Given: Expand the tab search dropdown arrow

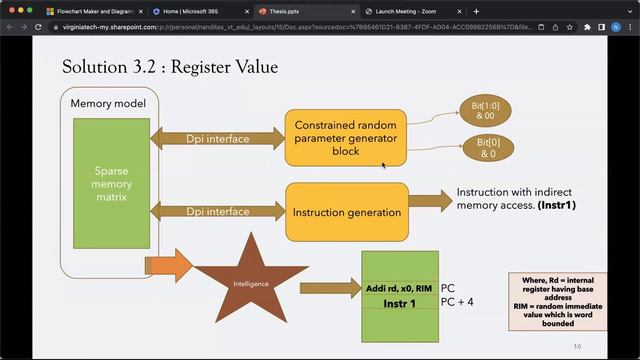Looking at the screenshot, I should pos(630,11).
